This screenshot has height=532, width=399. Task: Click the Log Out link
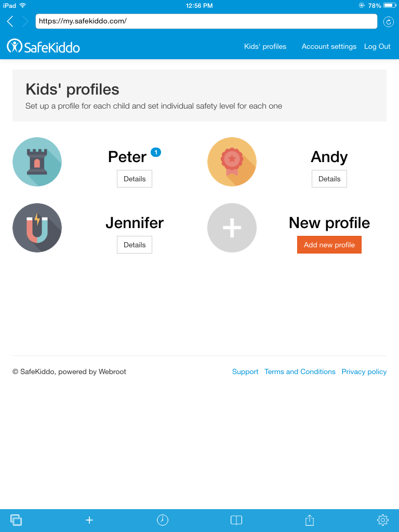pos(377,47)
